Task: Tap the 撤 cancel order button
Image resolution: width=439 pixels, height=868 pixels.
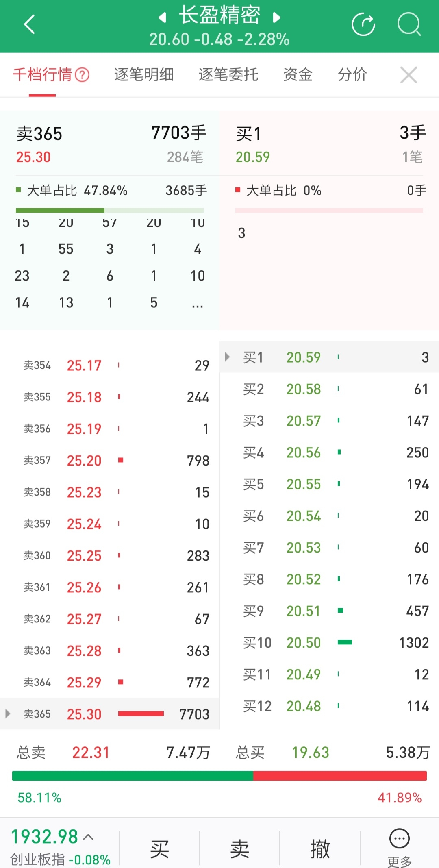Action: click(320, 848)
